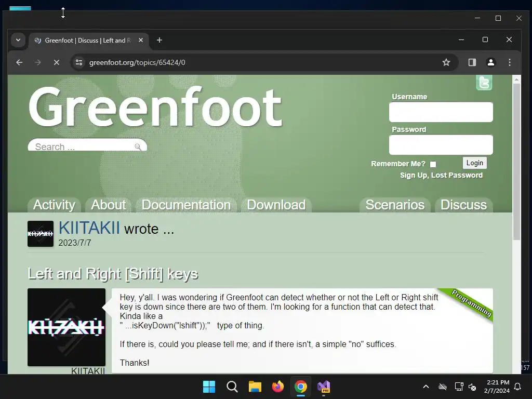Open Greenfoot's Twitter bird icon

click(484, 83)
